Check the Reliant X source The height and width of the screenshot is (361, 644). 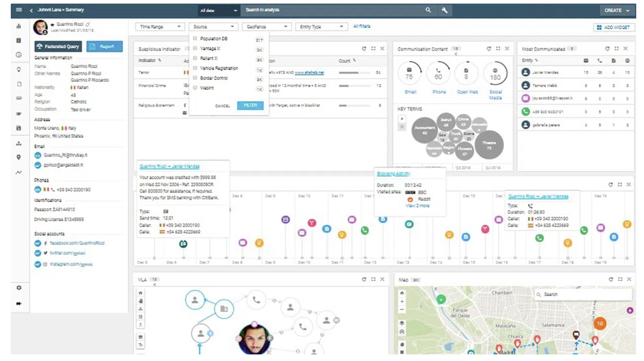click(195, 58)
